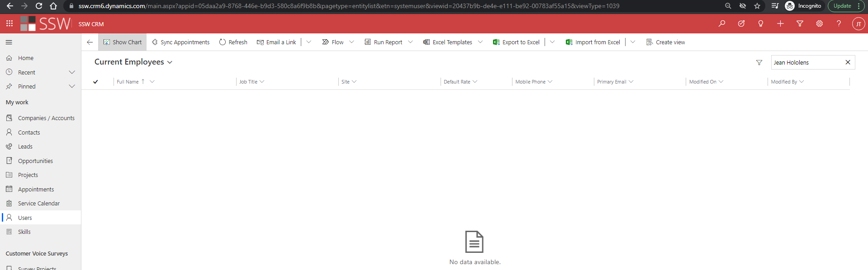Collapse the sidebar using hamburger icon

pyautogui.click(x=9, y=42)
